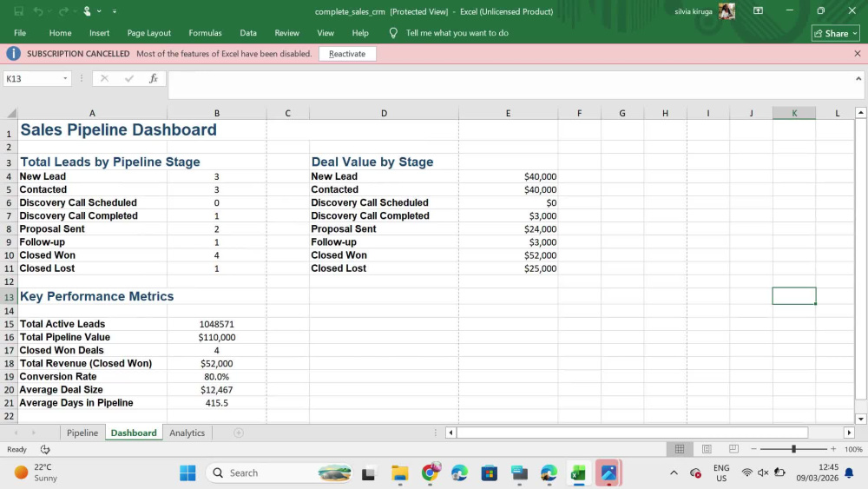Click the Conversion Rate 80.0% cell
Screen dimensions: 868x489
(216, 377)
